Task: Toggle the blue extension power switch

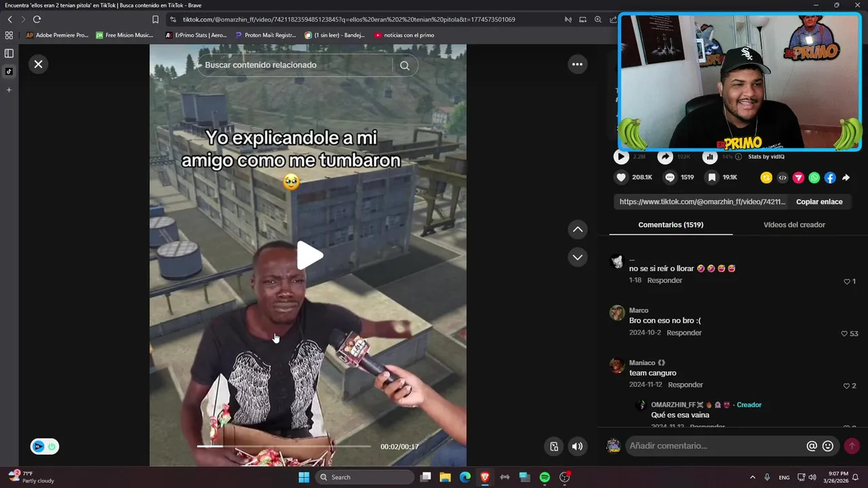Action: (52, 447)
